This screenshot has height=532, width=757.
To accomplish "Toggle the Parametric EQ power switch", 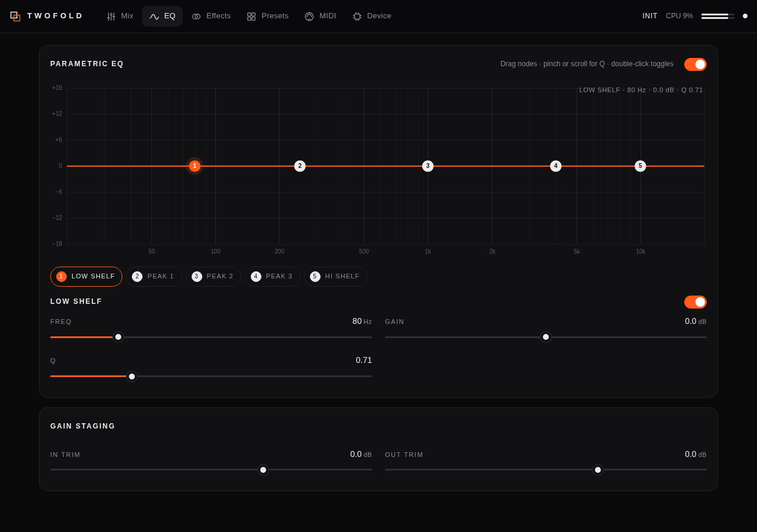I will click(x=695, y=64).
